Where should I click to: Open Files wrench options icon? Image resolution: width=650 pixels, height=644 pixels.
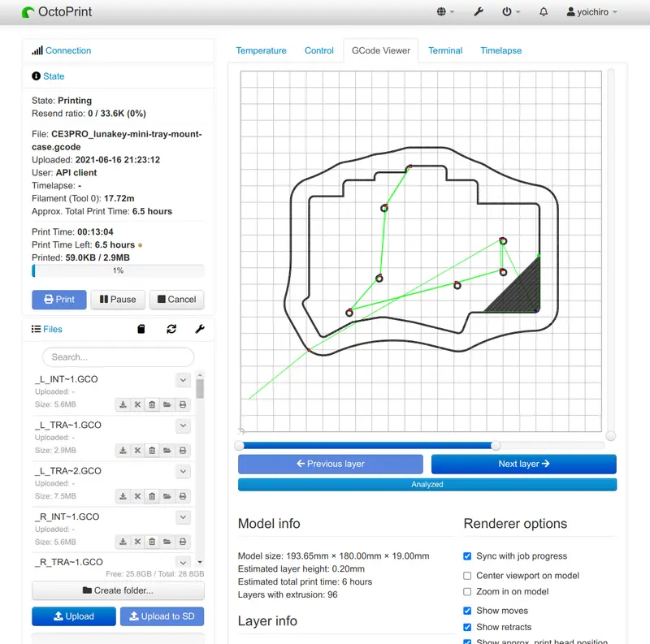point(200,329)
